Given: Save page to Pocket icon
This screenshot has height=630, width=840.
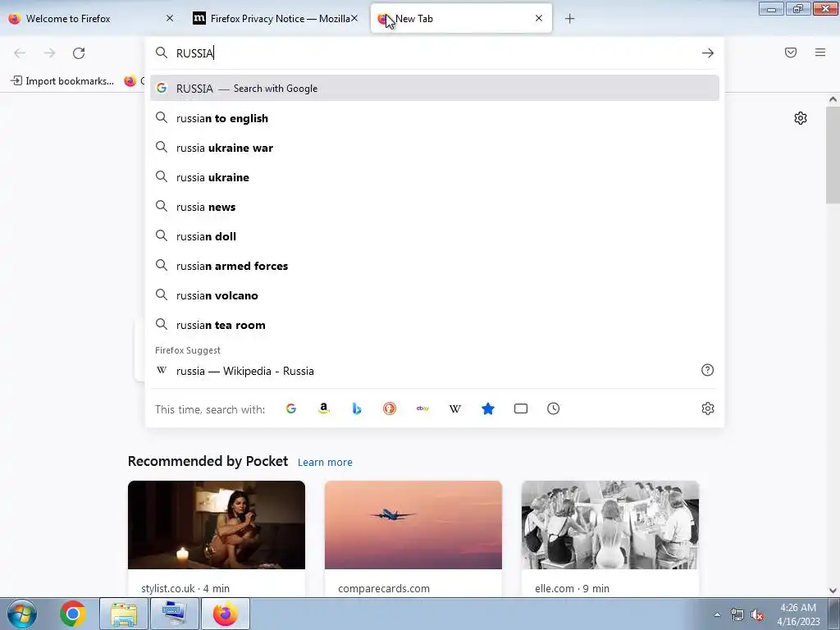Looking at the screenshot, I should coord(791,52).
